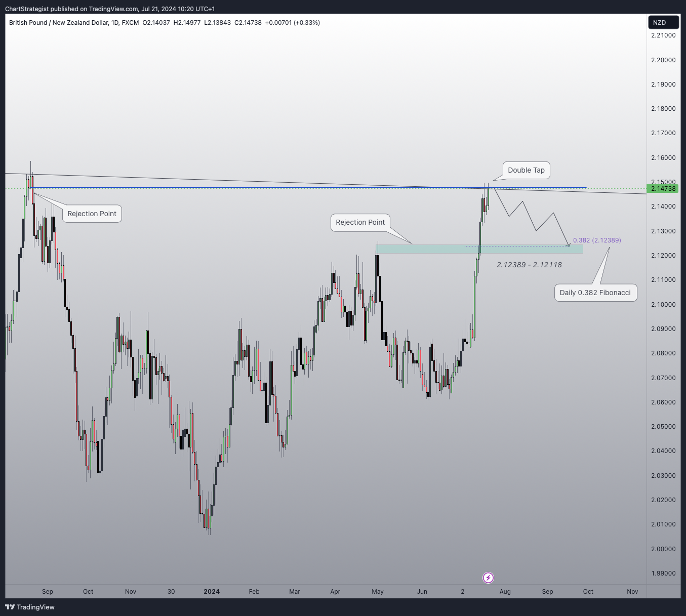Click the 2.00000 price axis label
Screen dimensions: 686x616
click(x=663, y=549)
